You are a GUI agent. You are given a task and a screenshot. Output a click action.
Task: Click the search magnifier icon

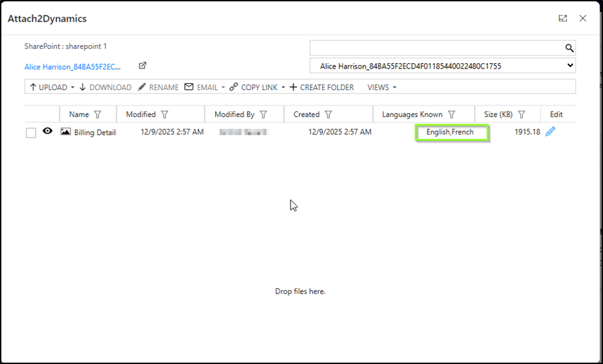tap(569, 48)
